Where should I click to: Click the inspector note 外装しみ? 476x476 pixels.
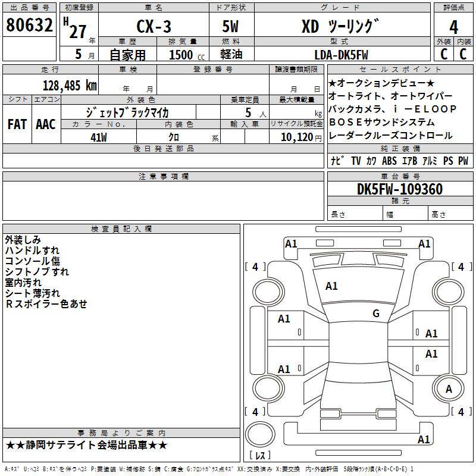23,240
